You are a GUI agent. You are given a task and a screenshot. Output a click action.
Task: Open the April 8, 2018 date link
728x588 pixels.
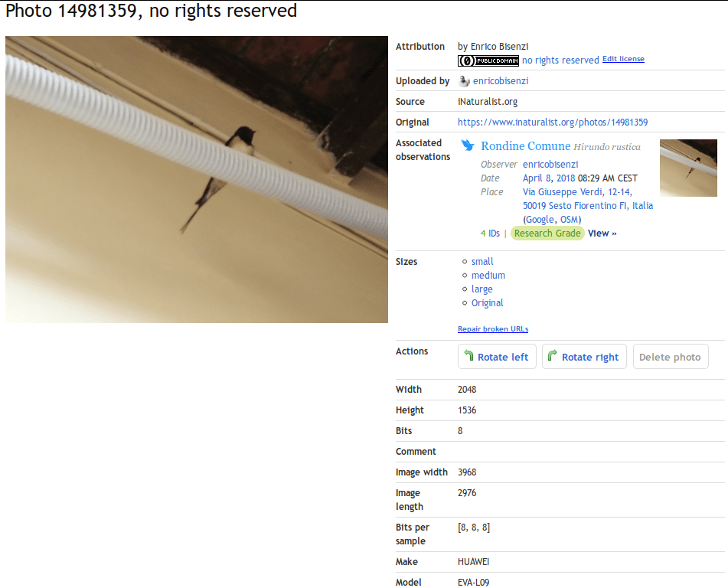[549, 178]
